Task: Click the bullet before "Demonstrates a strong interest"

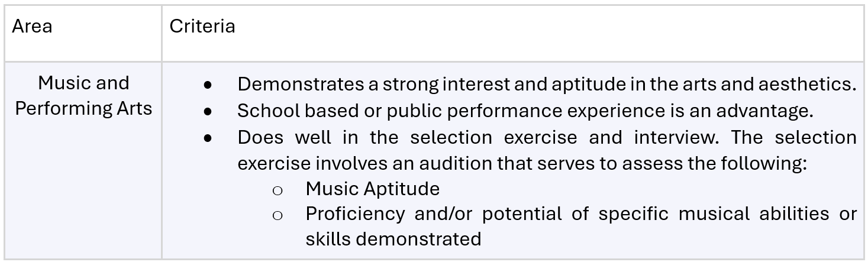Action: tap(208, 85)
